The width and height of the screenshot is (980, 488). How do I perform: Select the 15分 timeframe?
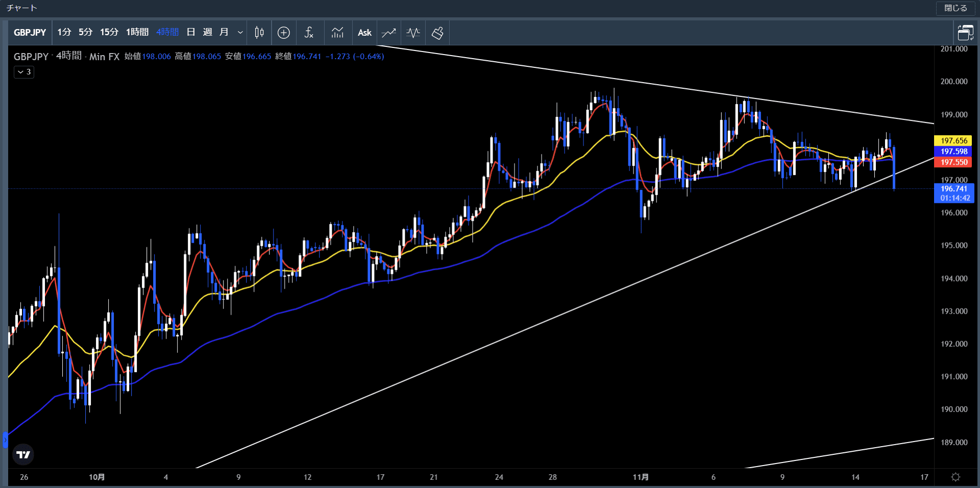[x=109, y=32]
